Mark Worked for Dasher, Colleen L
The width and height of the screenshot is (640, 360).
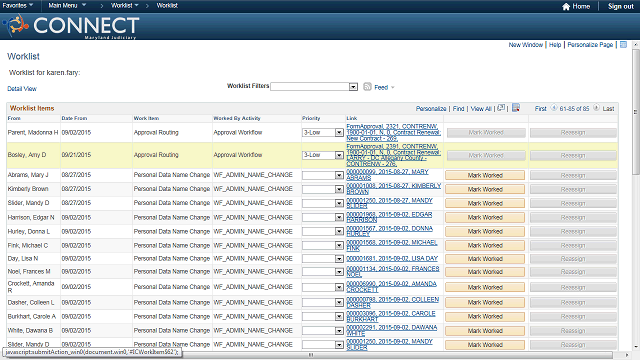(485, 302)
